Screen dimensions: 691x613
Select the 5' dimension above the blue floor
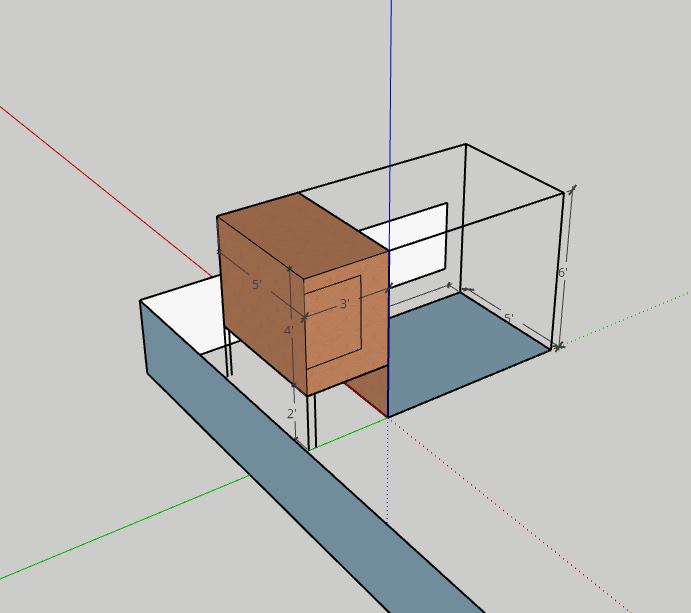[509, 319]
